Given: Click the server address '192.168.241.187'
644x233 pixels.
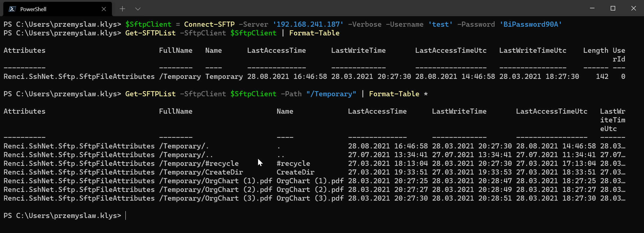Looking at the screenshot, I should (308, 24).
